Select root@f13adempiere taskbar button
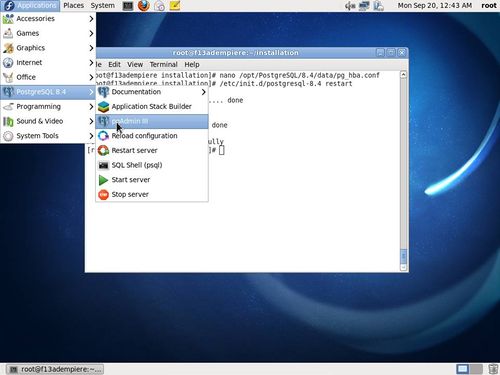This screenshot has height=375, width=500. pos(55,369)
